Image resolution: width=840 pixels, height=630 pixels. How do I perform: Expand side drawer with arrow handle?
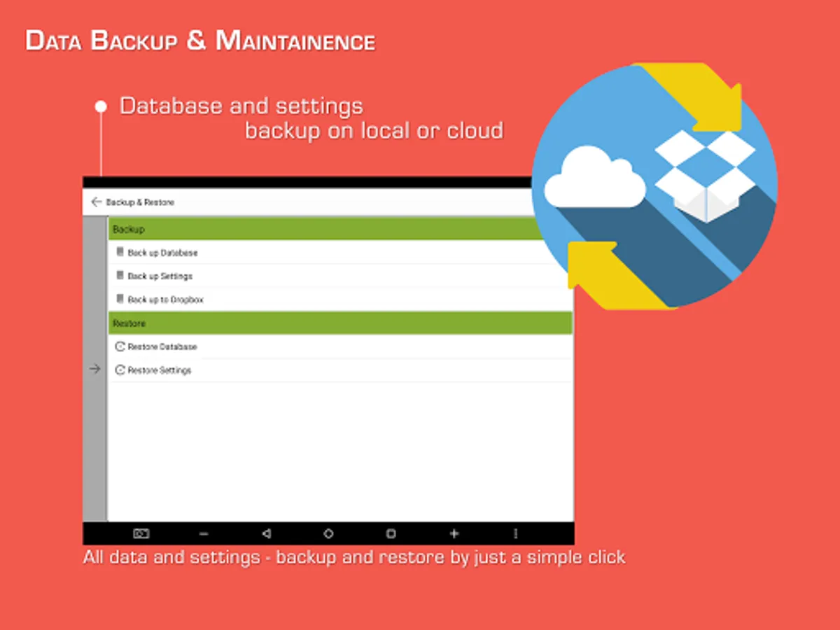(95, 369)
